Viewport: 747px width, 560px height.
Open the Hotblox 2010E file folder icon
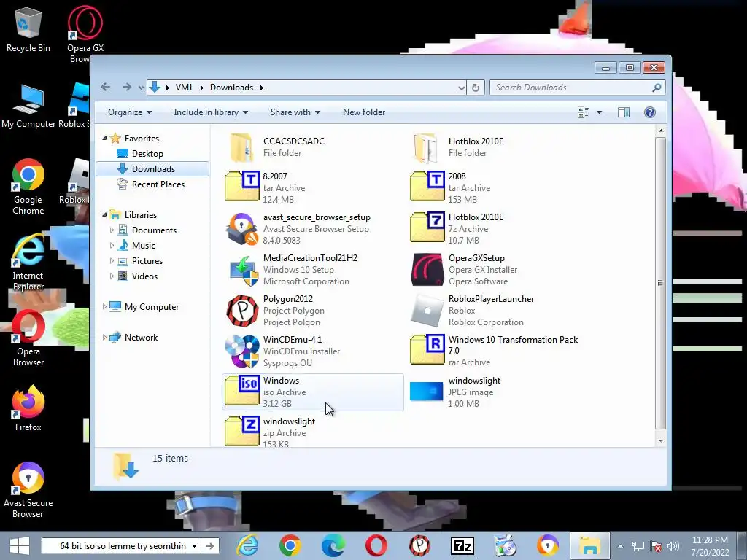pos(426,147)
